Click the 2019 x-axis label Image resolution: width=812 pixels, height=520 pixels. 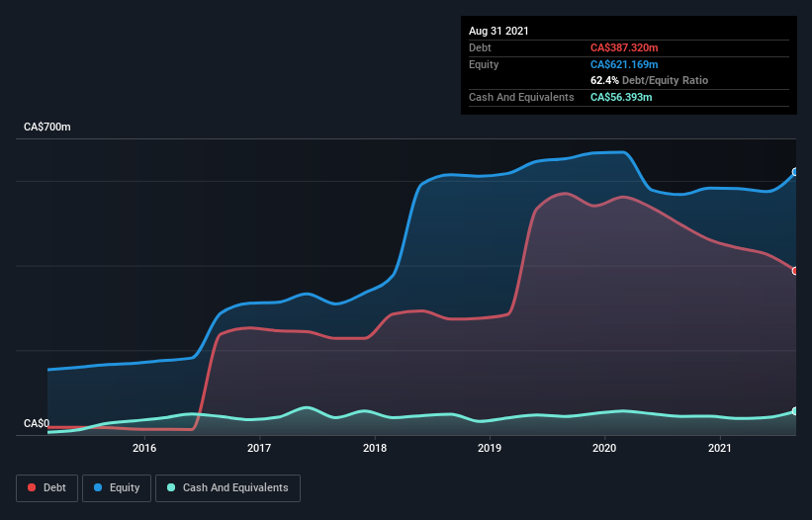(490, 448)
